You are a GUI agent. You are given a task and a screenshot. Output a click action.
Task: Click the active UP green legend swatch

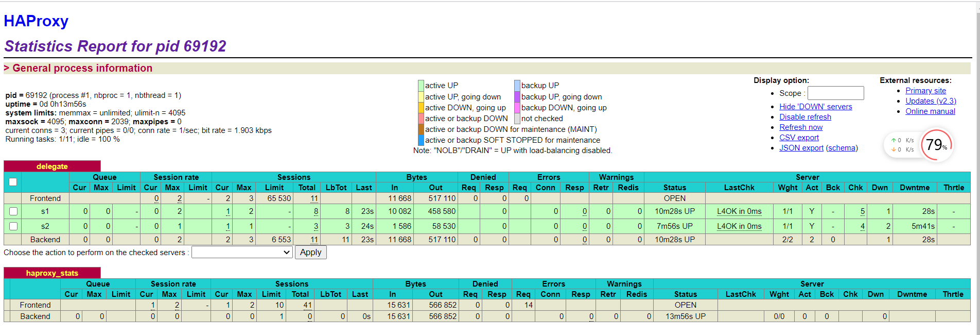421,86
